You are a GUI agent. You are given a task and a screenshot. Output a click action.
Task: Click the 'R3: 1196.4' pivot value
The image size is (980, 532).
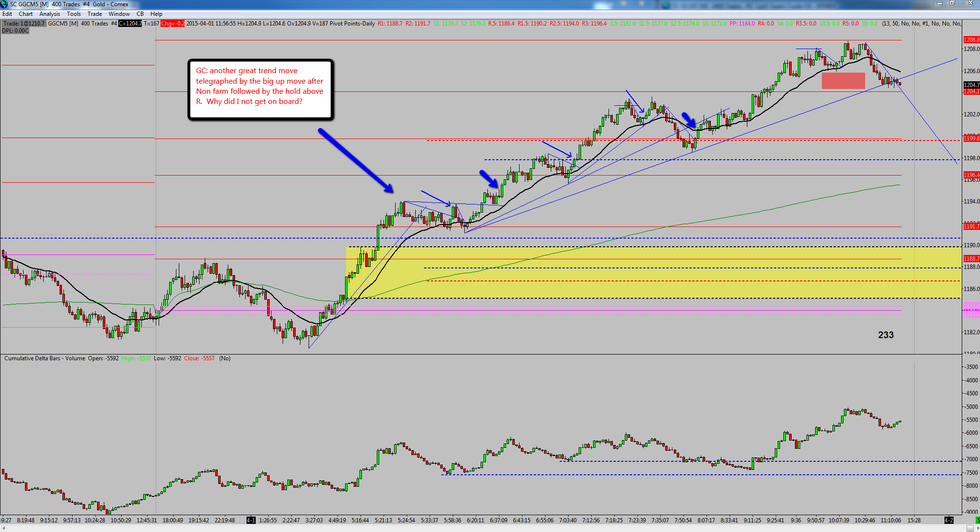[x=595, y=24]
